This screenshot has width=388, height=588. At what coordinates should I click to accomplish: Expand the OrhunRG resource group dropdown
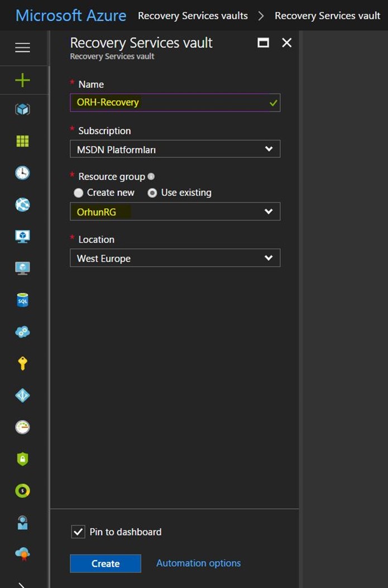175,211
